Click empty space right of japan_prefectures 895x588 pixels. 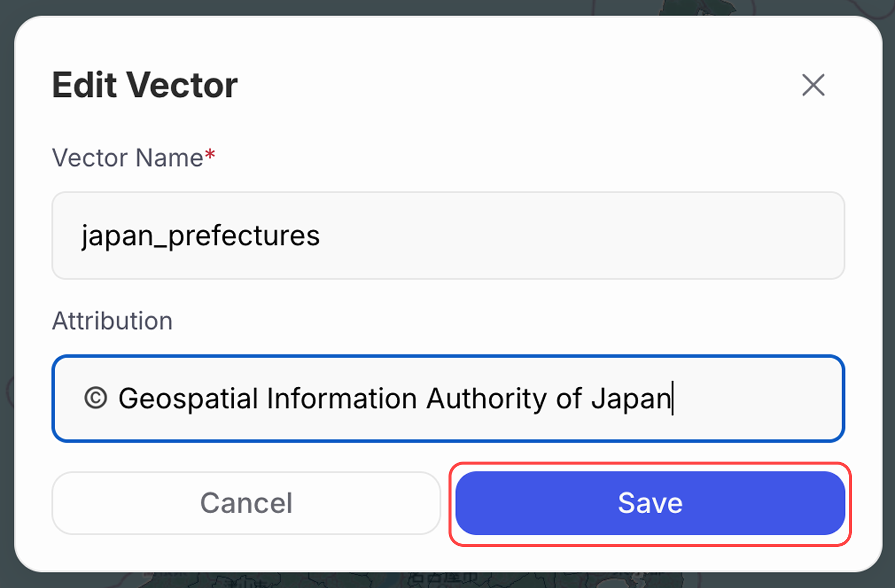point(577,235)
